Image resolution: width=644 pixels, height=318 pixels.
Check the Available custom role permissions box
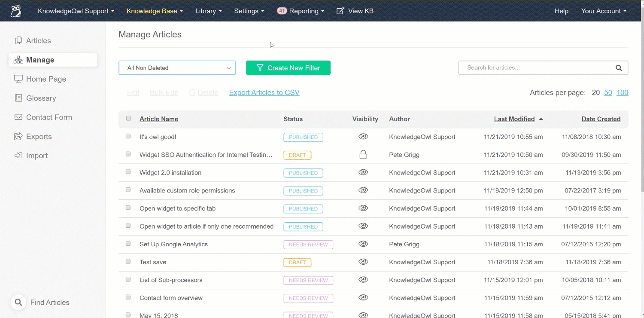pos(128,190)
